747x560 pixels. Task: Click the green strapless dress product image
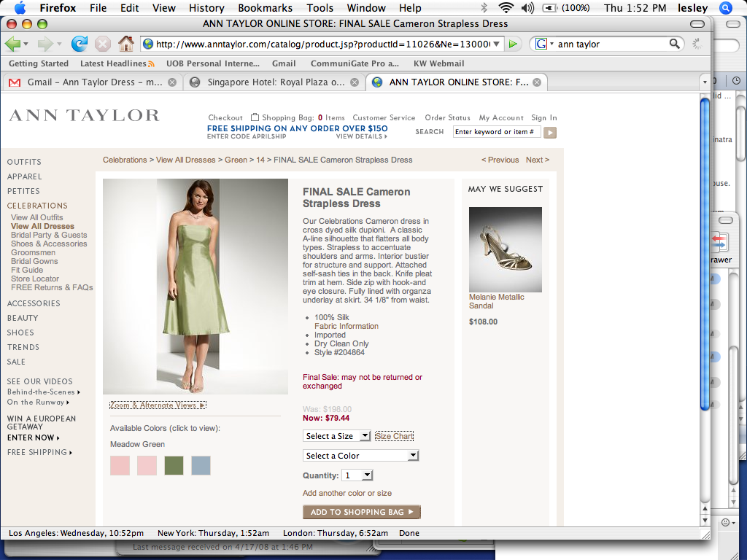pyautogui.click(x=196, y=286)
